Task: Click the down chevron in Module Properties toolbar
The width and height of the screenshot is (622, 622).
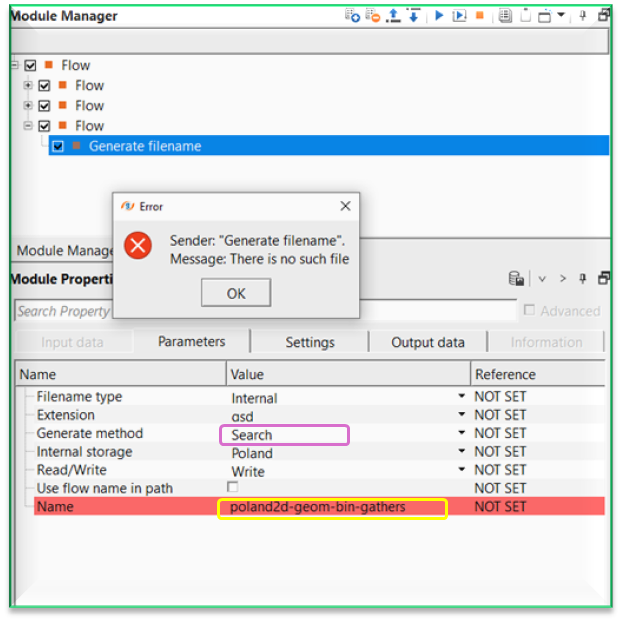Action: pos(542,279)
